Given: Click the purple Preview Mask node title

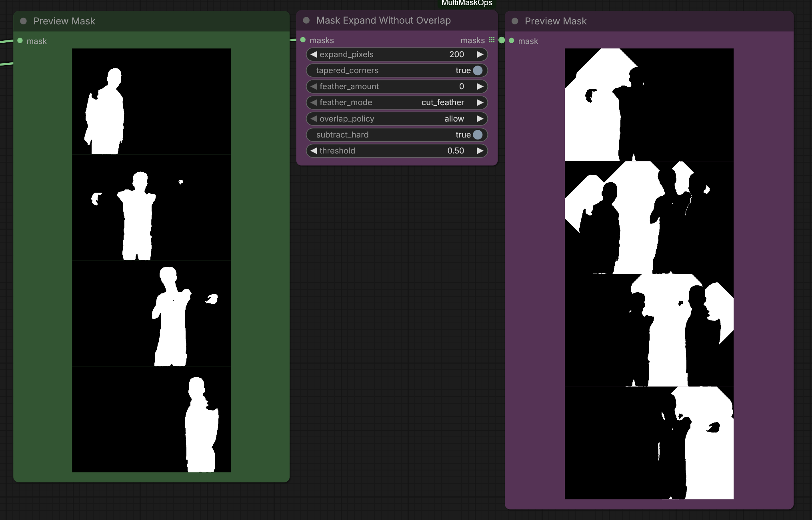Looking at the screenshot, I should click(x=556, y=21).
